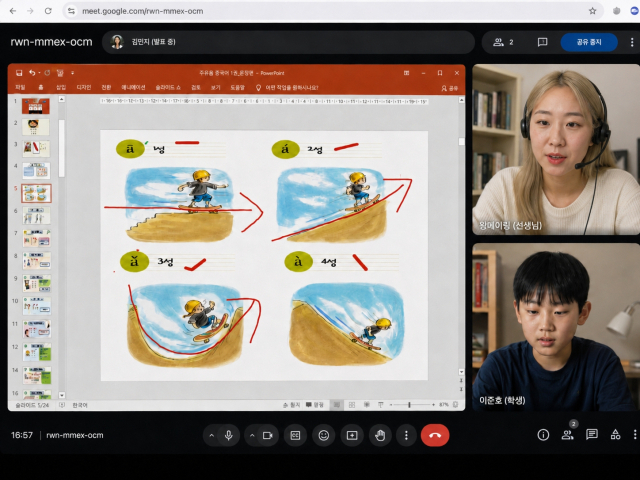Click the 공유 button in PowerPoint ribbon
Image resolution: width=640 pixels, height=480 pixels.
[449, 88]
